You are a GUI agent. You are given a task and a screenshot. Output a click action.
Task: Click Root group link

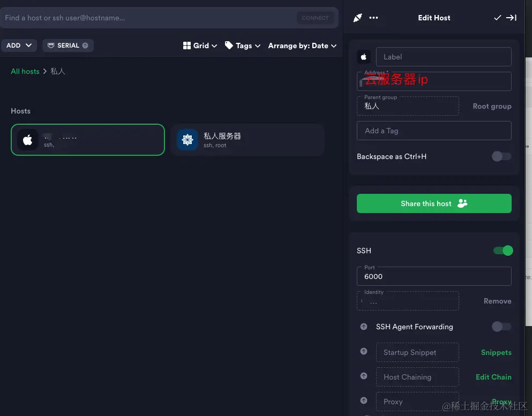point(492,106)
